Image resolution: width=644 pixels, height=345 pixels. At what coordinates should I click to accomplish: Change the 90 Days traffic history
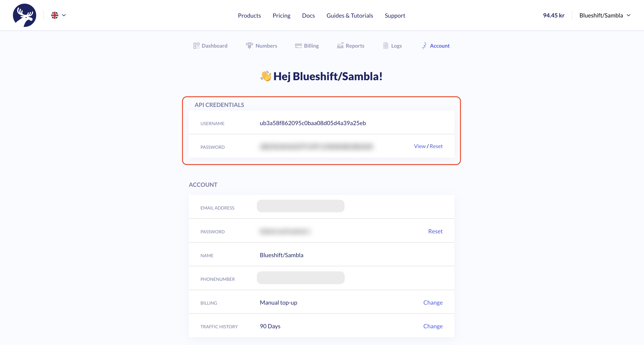pos(433,326)
